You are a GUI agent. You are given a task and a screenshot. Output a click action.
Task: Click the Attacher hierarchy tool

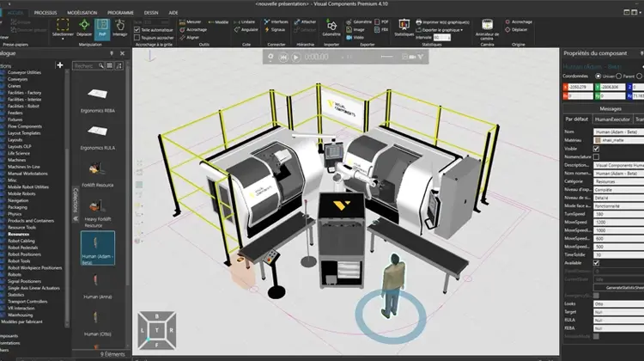click(x=305, y=21)
